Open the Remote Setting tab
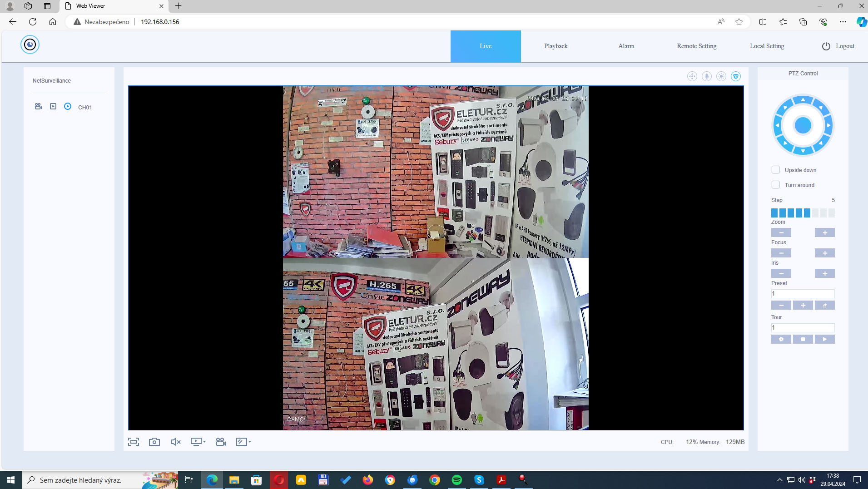 (697, 46)
